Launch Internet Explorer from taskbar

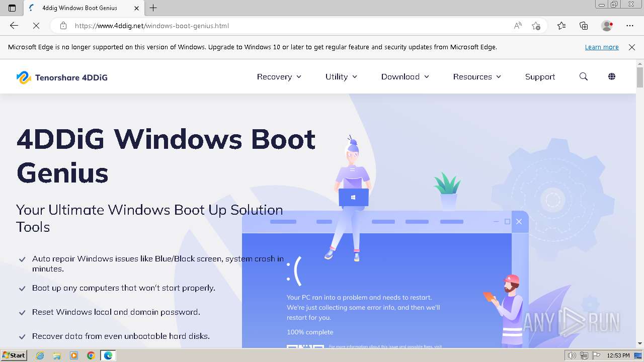(x=40, y=355)
